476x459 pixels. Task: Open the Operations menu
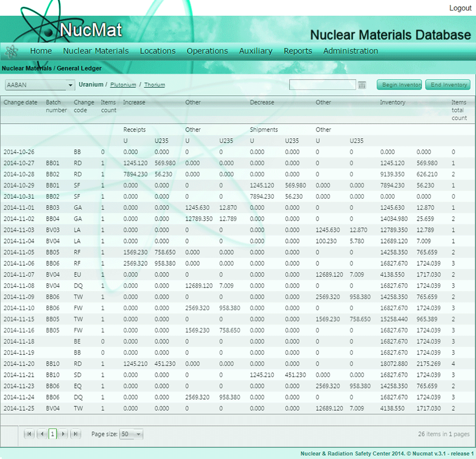click(207, 51)
